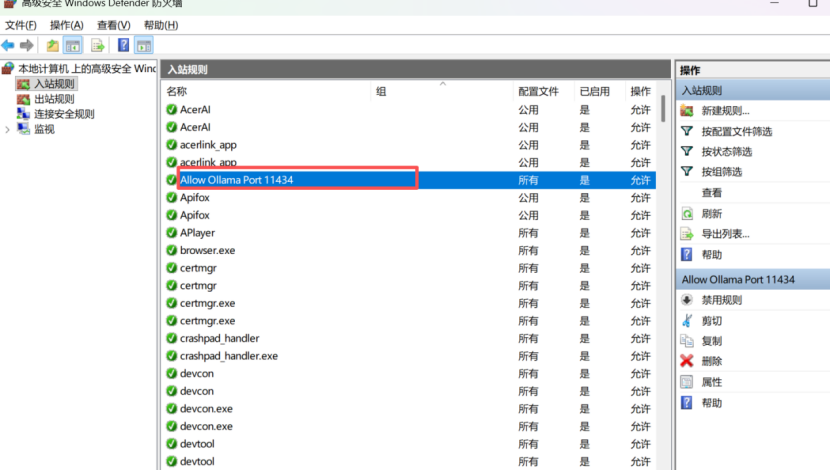
Task: Open the 操作(A) menu
Action: tap(67, 25)
